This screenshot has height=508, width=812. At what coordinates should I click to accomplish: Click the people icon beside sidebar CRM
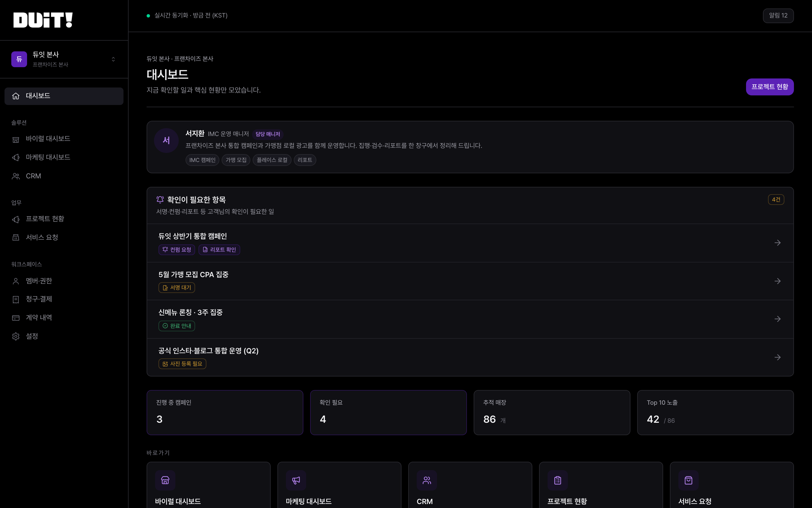pos(16,176)
